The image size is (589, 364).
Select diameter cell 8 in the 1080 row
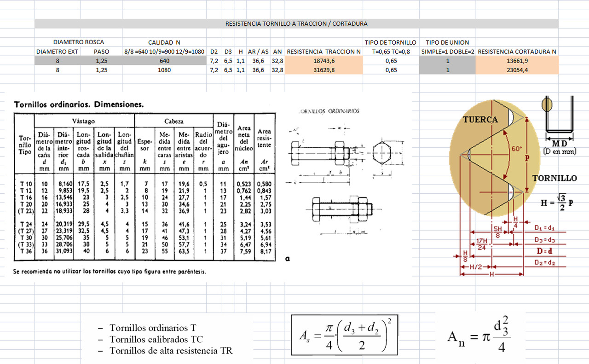click(x=57, y=70)
